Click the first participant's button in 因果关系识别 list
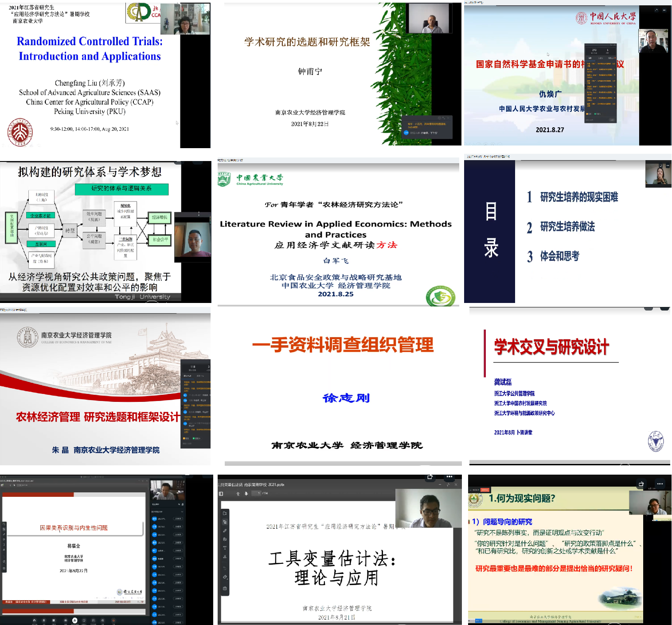 [x=178, y=519]
